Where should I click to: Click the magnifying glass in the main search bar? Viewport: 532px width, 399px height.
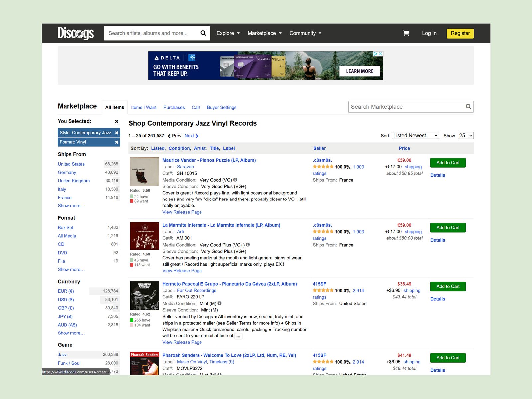(x=203, y=33)
